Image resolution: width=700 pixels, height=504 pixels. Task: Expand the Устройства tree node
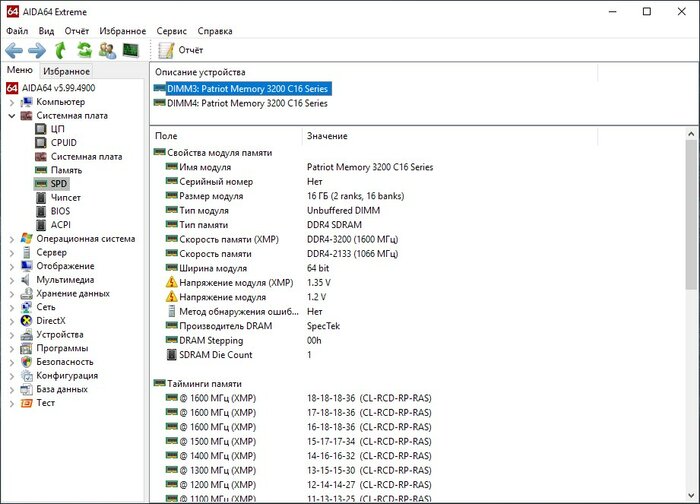click(12, 335)
